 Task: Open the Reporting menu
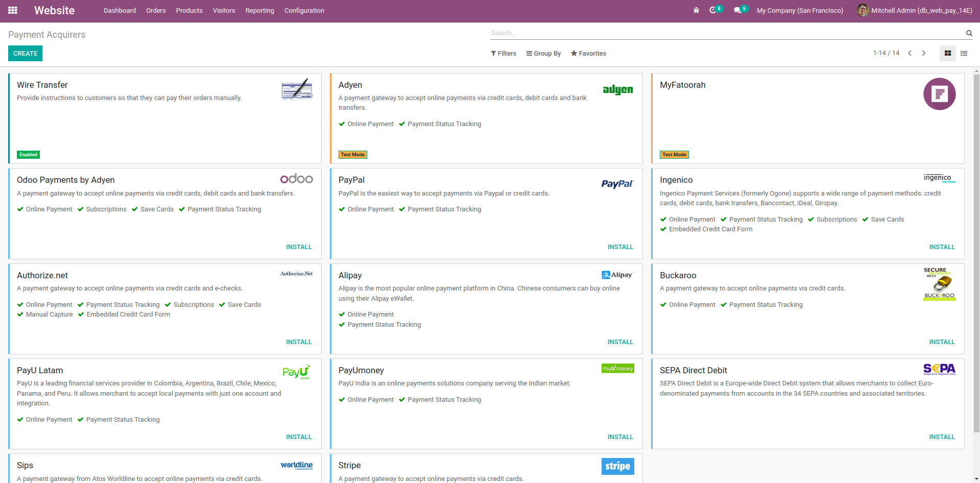(x=260, y=11)
